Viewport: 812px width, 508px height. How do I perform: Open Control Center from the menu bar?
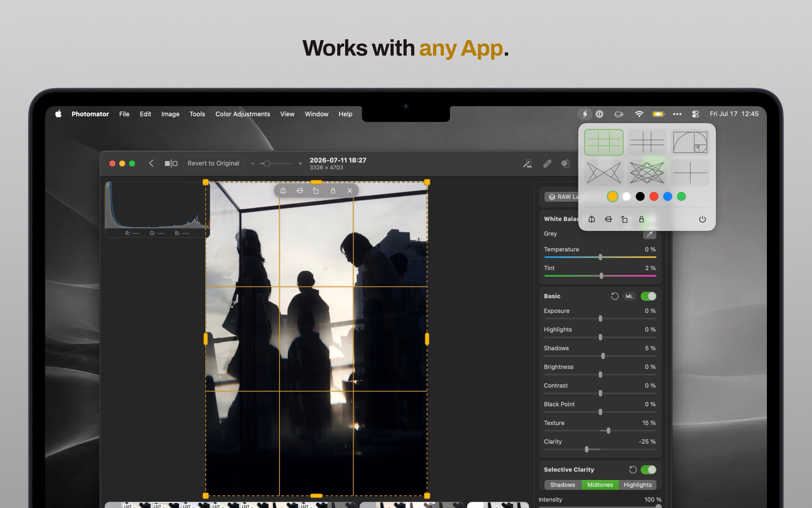(x=695, y=114)
